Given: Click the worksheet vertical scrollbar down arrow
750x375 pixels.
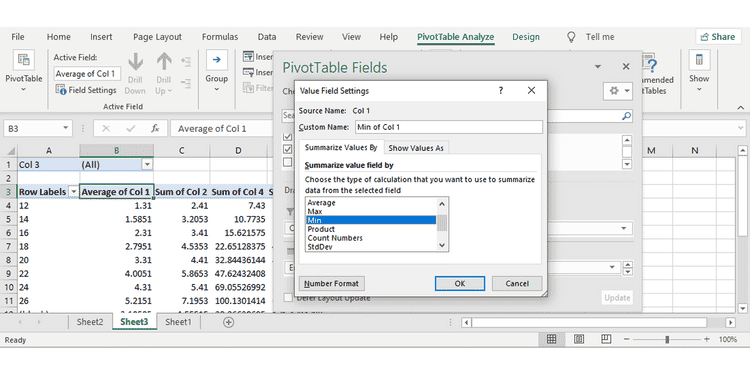Looking at the screenshot, I should (x=742, y=308).
